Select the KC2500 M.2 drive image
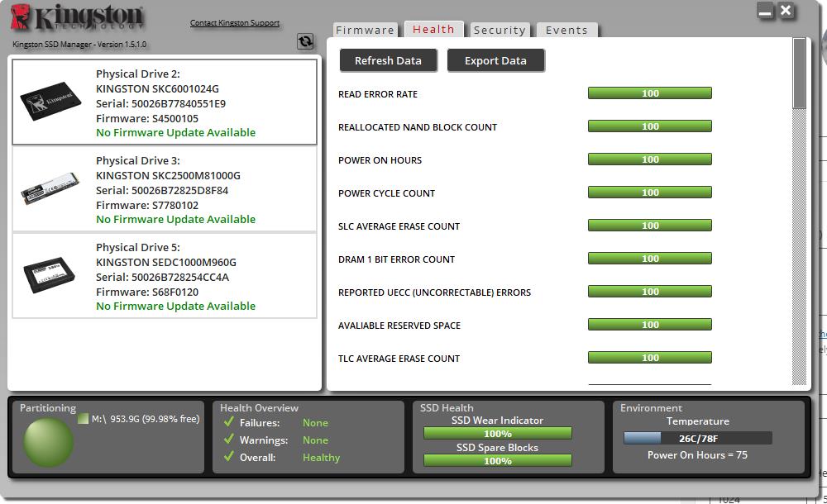Screen dimensions: 827x504 click(x=50, y=190)
